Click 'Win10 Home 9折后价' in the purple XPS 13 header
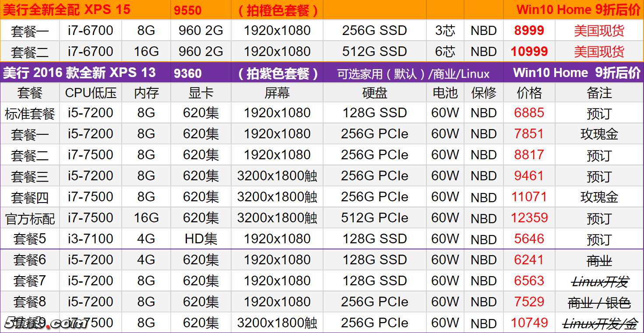 click(577, 73)
